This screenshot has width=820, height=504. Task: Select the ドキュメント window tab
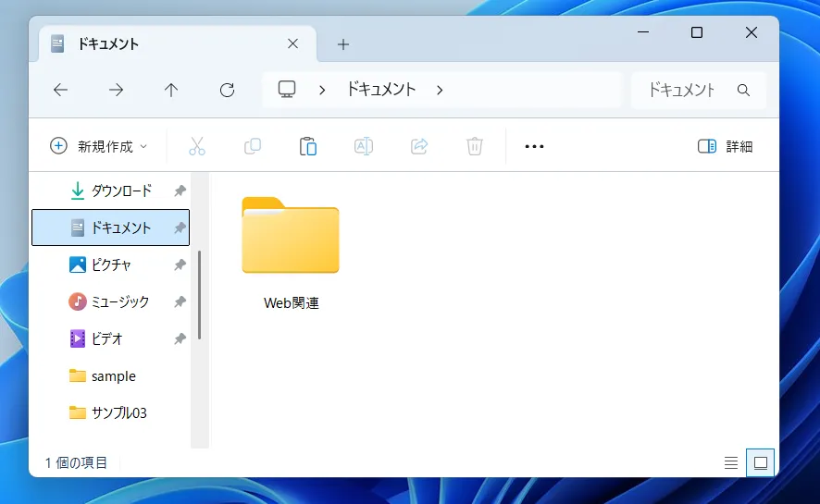178,43
